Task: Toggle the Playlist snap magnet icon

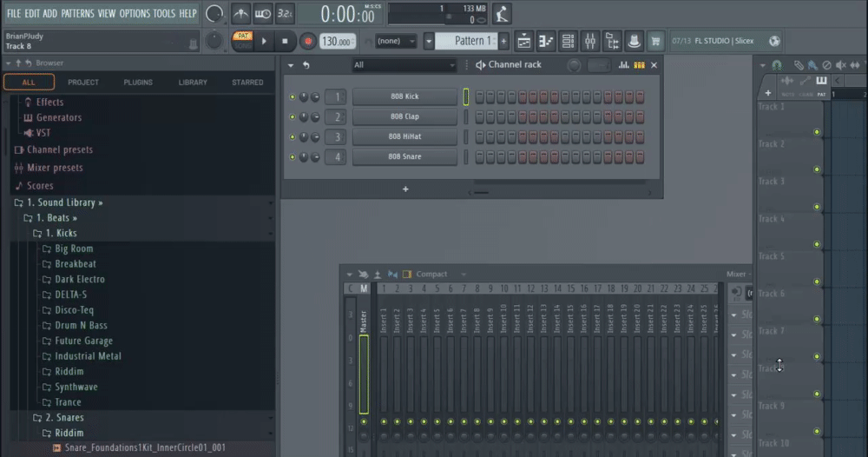Action: pyautogui.click(x=777, y=65)
